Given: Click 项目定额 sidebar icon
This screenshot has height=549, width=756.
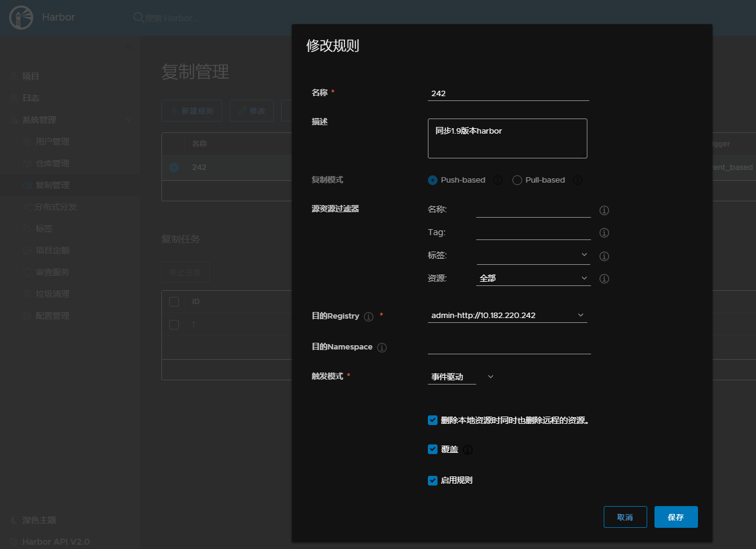Looking at the screenshot, I should coord(27,250).
